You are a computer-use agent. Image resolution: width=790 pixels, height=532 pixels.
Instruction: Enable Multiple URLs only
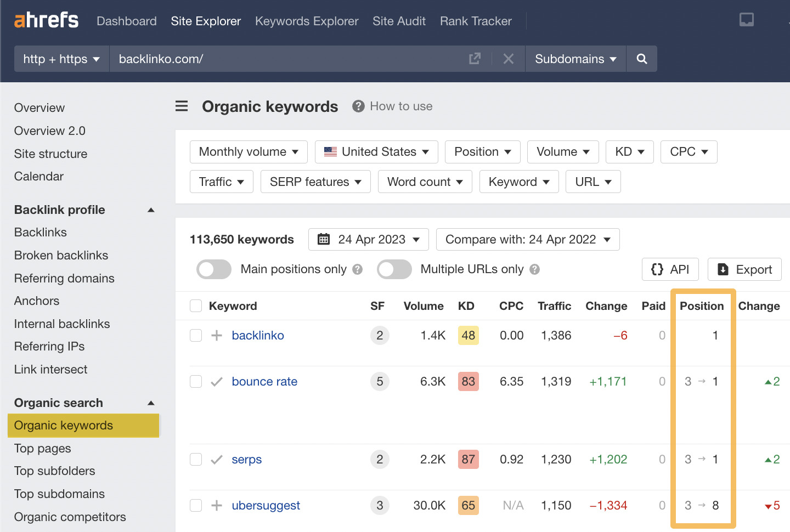(394, 269)
